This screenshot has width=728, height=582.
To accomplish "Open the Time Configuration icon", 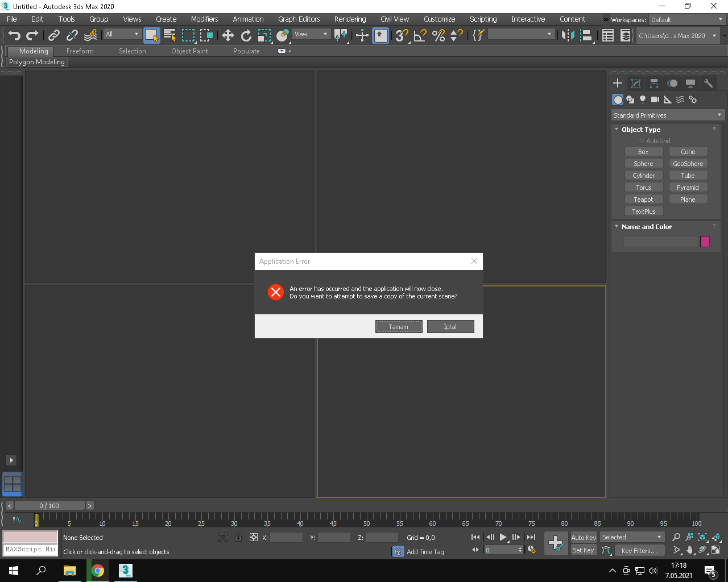I will coord(532,550).
